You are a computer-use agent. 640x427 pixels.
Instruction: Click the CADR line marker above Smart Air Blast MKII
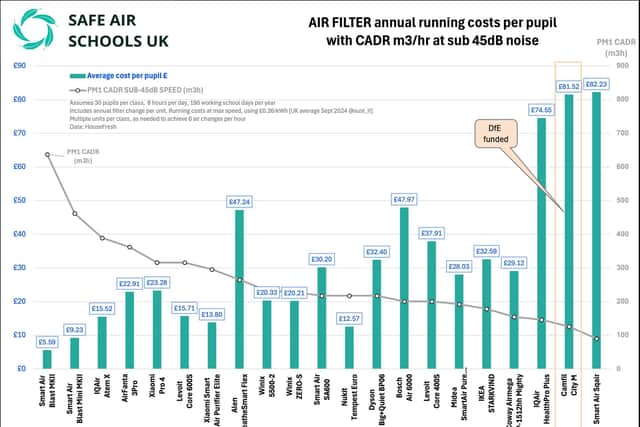pos(47,155)
